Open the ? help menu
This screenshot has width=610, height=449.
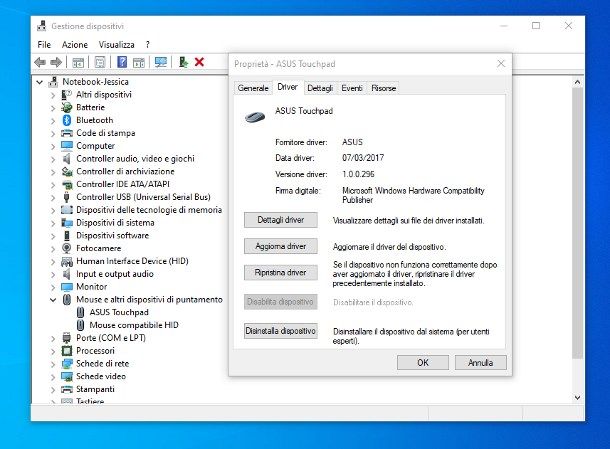[147, 45]
